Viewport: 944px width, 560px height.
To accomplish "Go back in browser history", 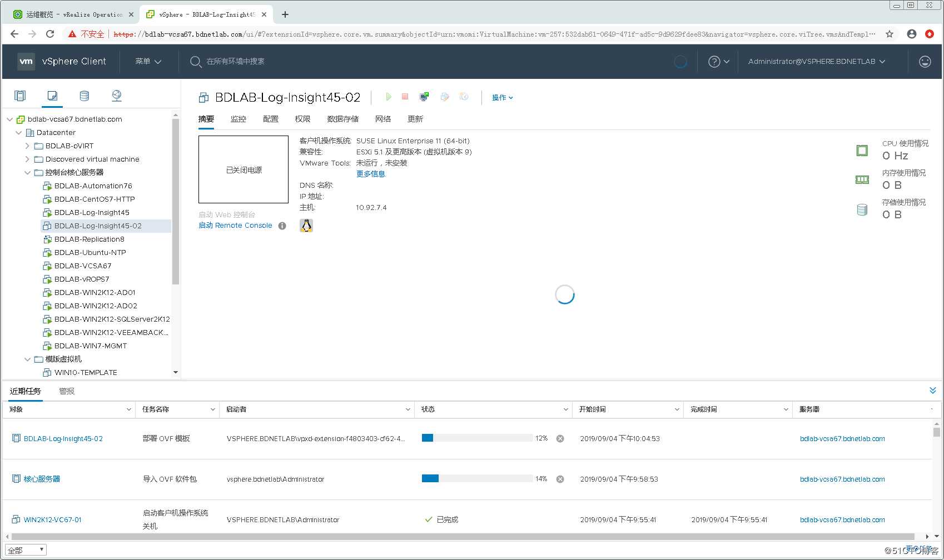I will (x=14, y=34).
